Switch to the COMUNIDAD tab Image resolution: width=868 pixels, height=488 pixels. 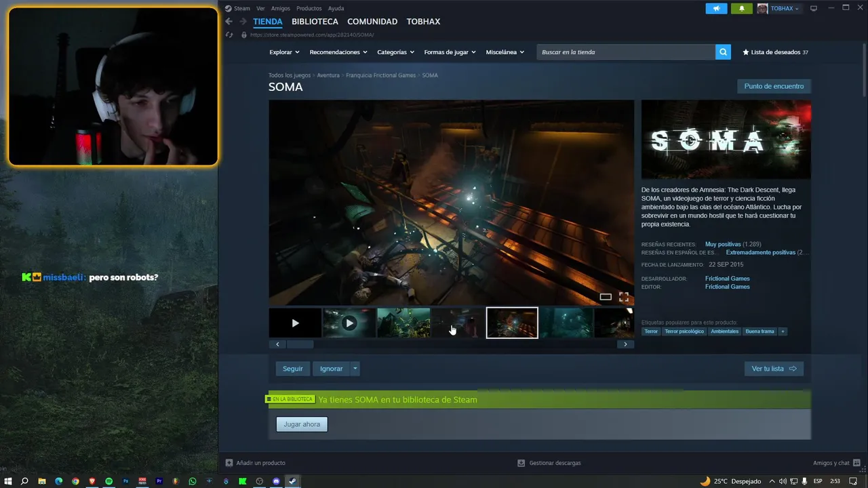pyautogui.click(x=372, y=22)
